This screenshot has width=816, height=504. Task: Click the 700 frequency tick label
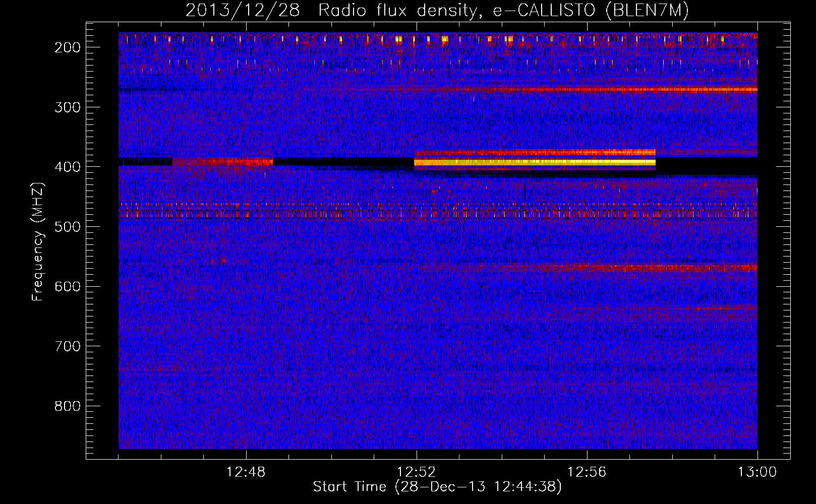click(x=67, y=346)
